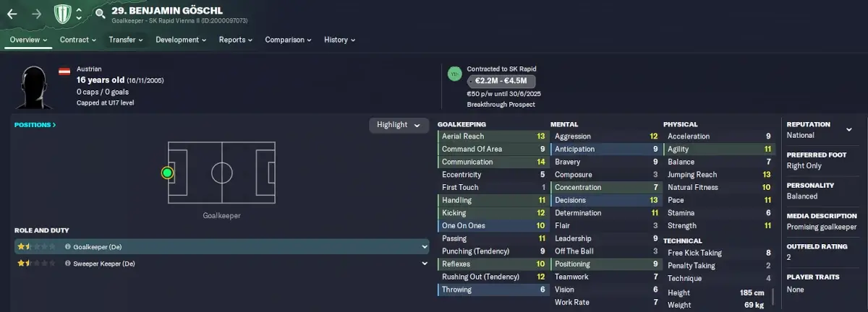Click the attributes panel scrollbar
Viewport: 868px width, 312px height.
click(x=773, y=297)
